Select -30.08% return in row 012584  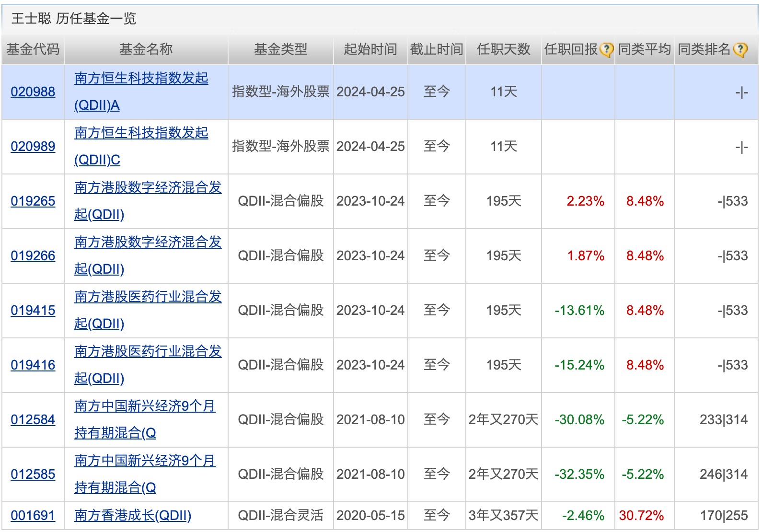(x=580, y=420)
